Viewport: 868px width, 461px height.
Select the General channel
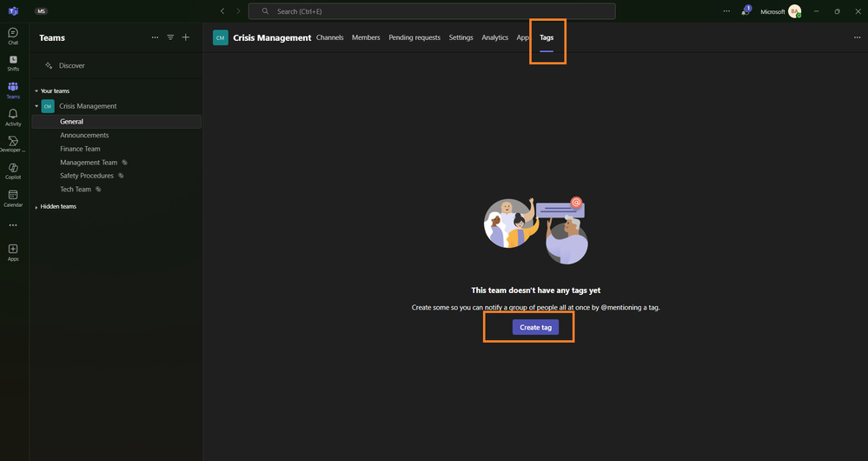(116, 122)
